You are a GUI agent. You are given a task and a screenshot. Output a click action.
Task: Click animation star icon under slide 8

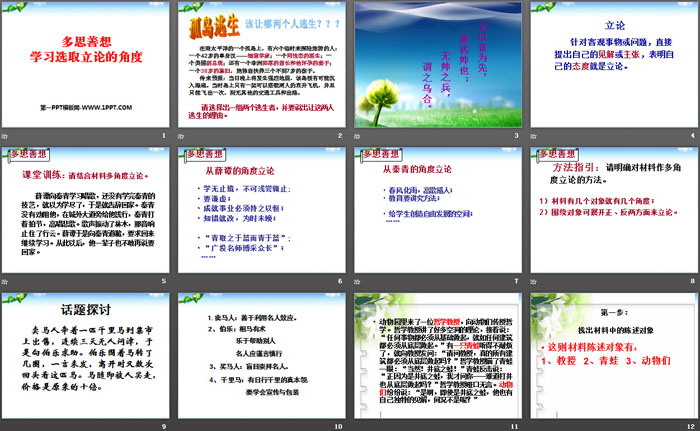pyautogui.click(x=534, y=281)
